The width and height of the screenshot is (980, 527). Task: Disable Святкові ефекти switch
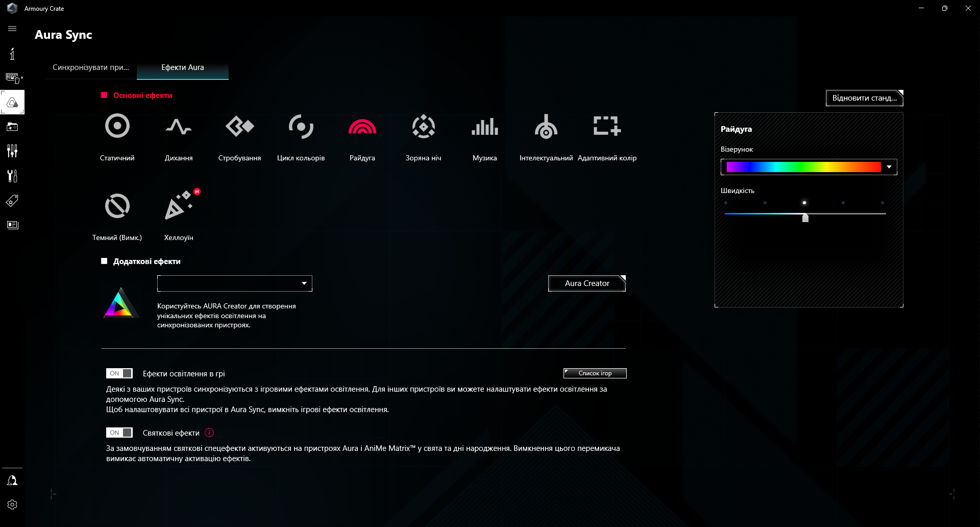tap(119, 432)
